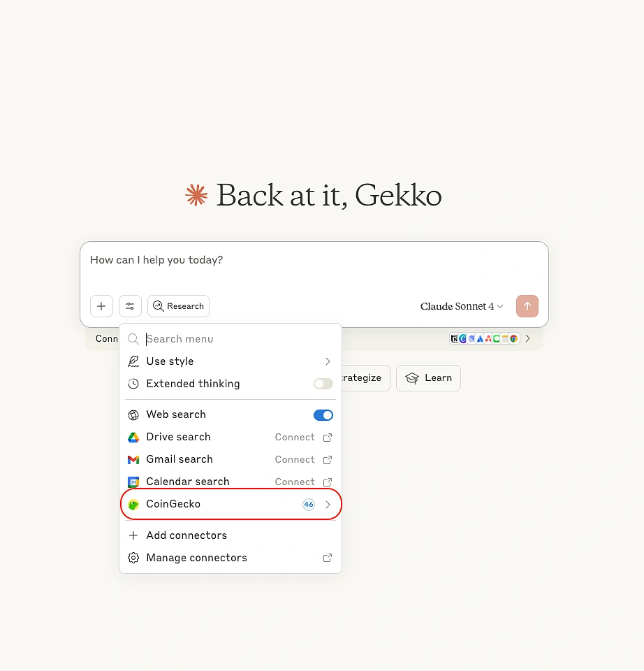Click the search and tools sliders icon
The width and height of the screenshot is (644, 671).
130,306
